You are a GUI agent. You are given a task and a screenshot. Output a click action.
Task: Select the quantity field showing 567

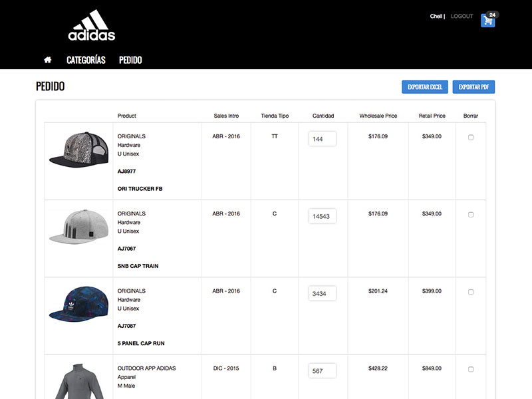click(x=323, y=370)
